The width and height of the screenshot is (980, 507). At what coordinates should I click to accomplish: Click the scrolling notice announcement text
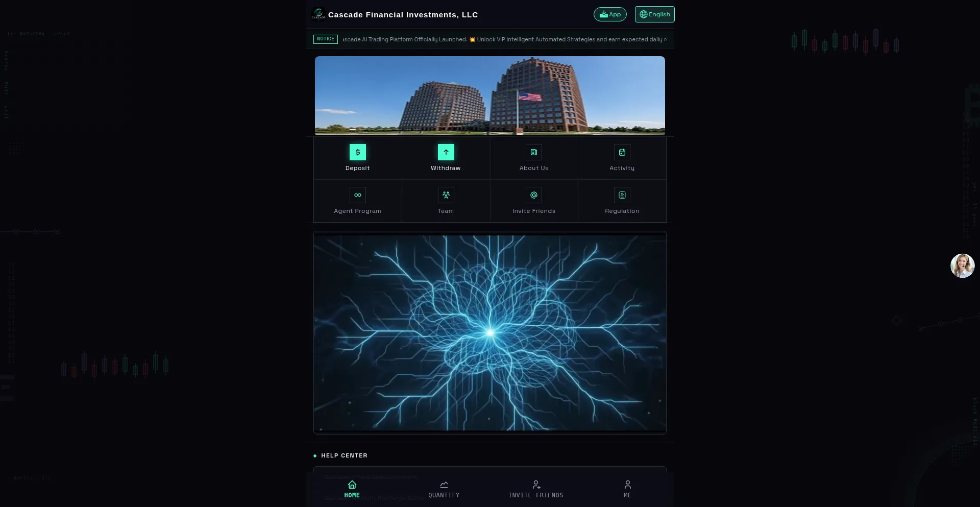click(x=504, y=39)
